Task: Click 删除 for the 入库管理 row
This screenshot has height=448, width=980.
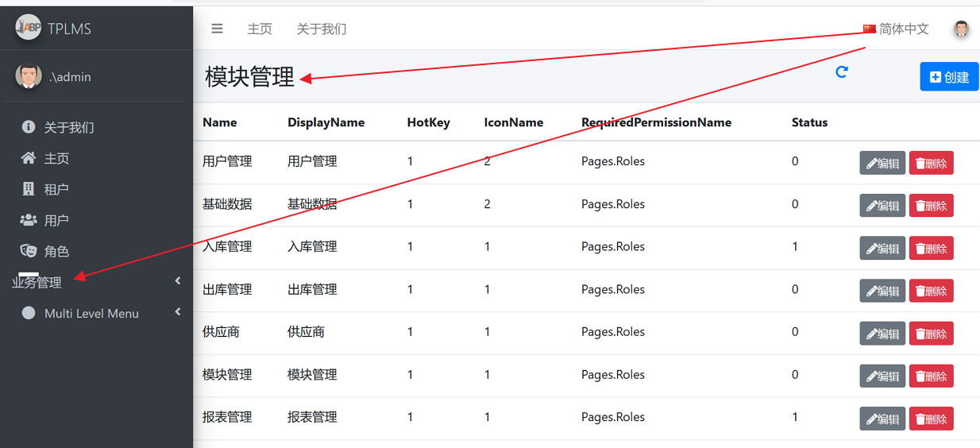Action: [x=931, y=249]
